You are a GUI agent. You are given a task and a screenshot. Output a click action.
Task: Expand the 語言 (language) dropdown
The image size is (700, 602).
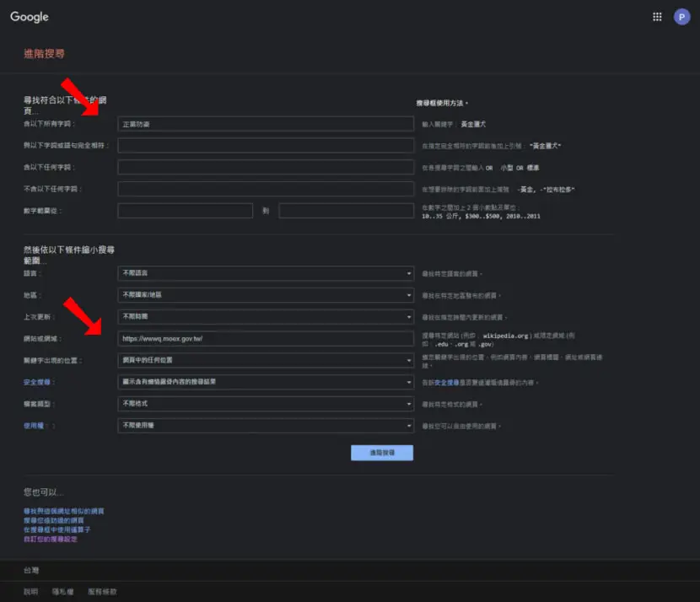[266, 273]
